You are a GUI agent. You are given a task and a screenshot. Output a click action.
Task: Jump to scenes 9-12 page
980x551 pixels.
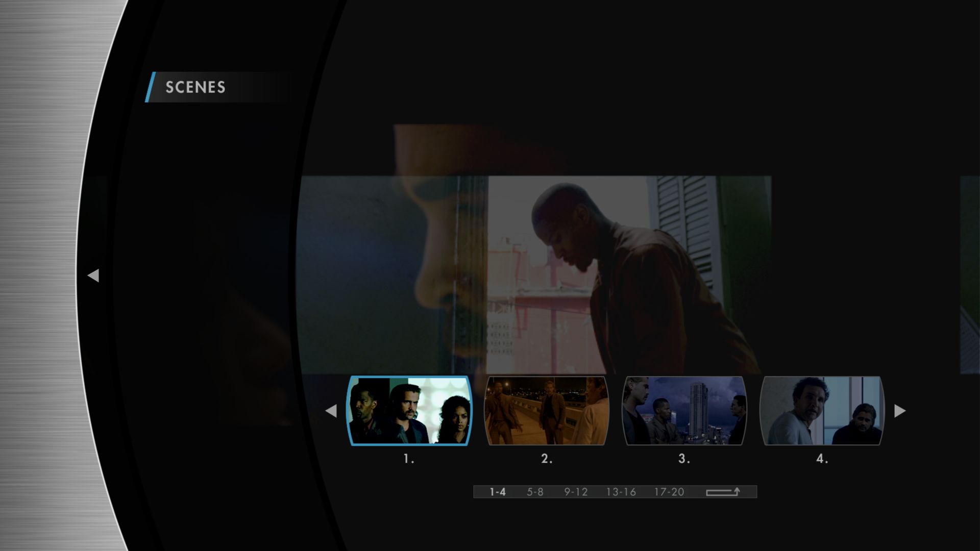[576, 492]
